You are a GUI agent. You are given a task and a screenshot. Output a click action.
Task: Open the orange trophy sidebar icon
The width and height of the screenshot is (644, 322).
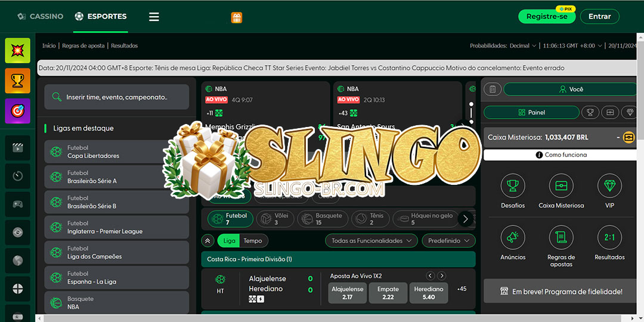18,80
